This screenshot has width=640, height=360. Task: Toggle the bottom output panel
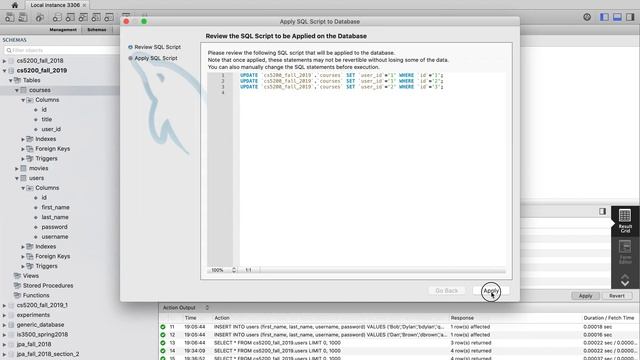[x=617, y=17]
